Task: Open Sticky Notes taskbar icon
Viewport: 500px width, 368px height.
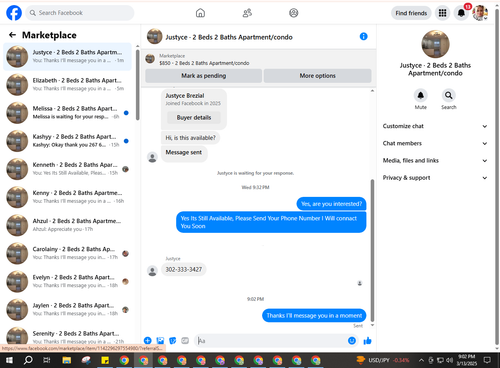Action: tap(105, 360)
